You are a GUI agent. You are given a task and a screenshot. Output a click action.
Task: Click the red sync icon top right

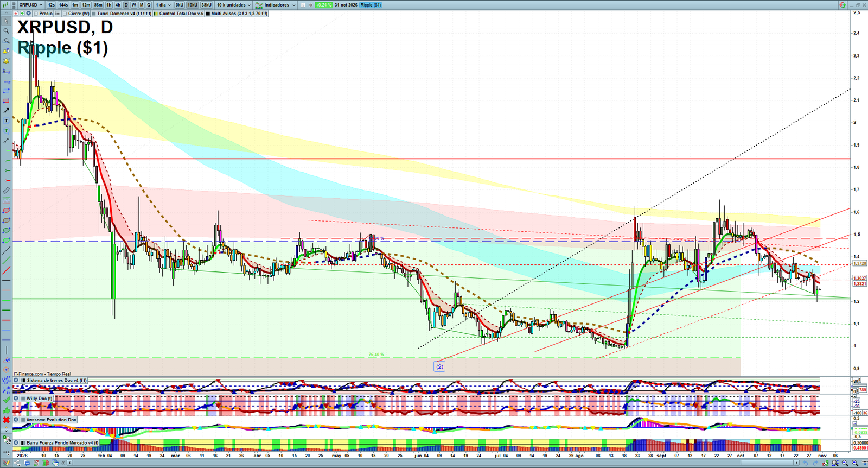point(843,4)
